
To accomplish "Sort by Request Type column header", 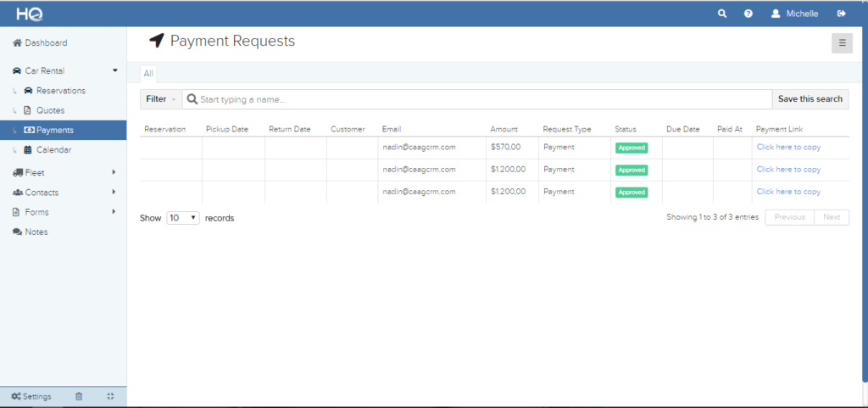I will [567, 129].
